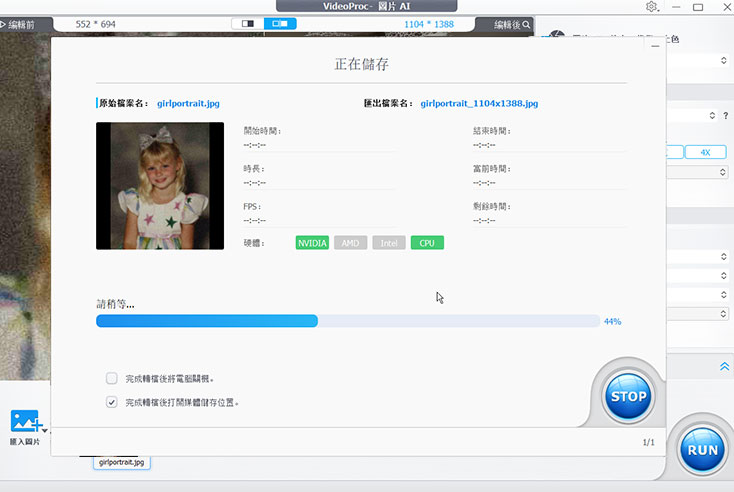Click the girl portrait preview thumbnail
This screenshot has height=492, width=734.
coord(160,186)
